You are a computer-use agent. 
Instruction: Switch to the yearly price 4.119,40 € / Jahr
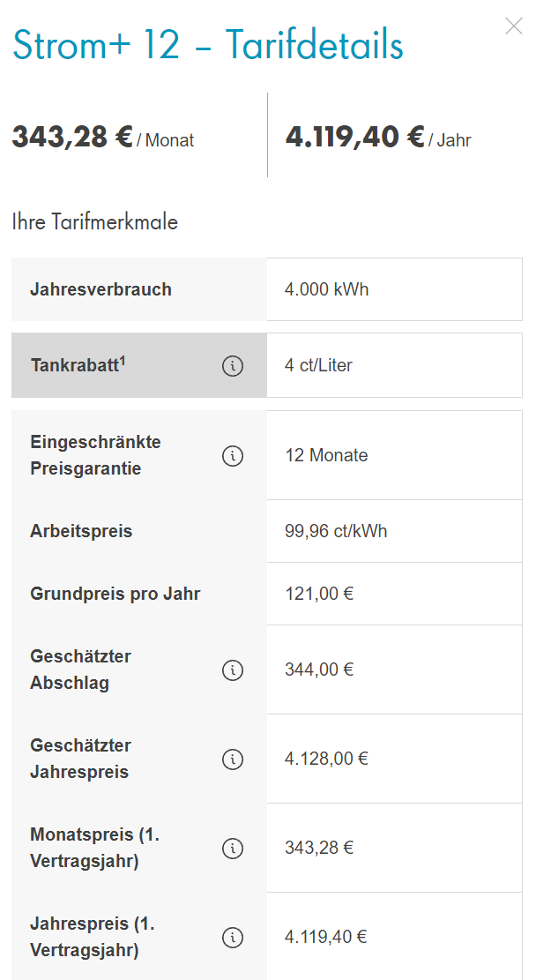coord(379,138)
